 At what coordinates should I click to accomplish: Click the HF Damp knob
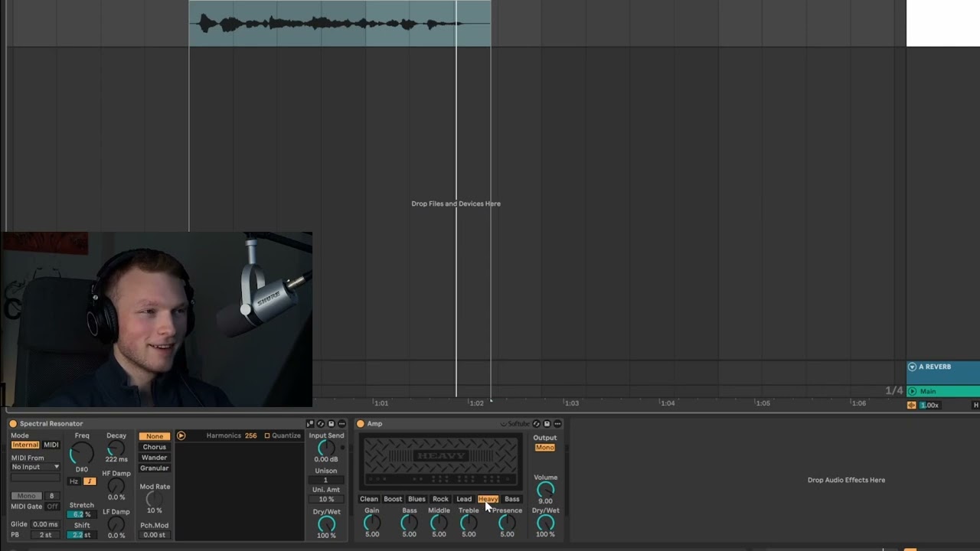tap(116, 486)
